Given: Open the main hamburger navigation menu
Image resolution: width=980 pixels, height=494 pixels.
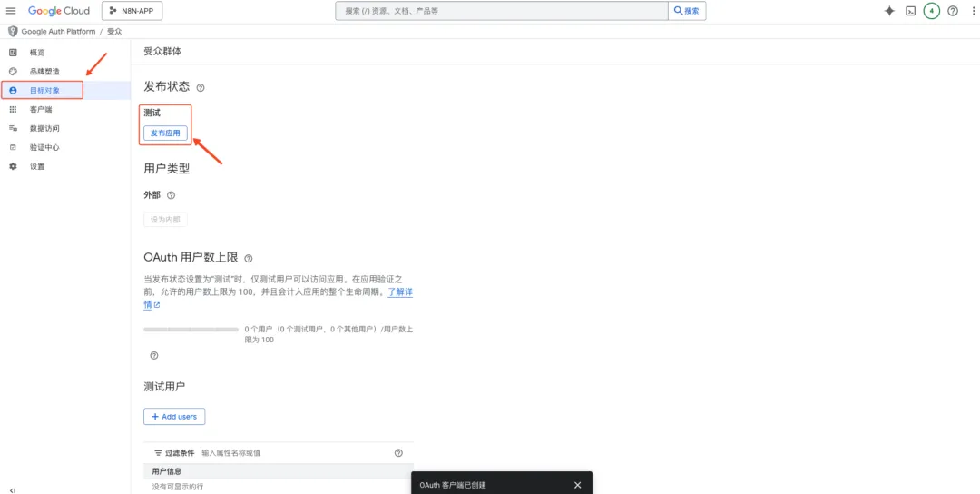Looking at the screenshot, I should pyautogui.click(x=11, y=11).
